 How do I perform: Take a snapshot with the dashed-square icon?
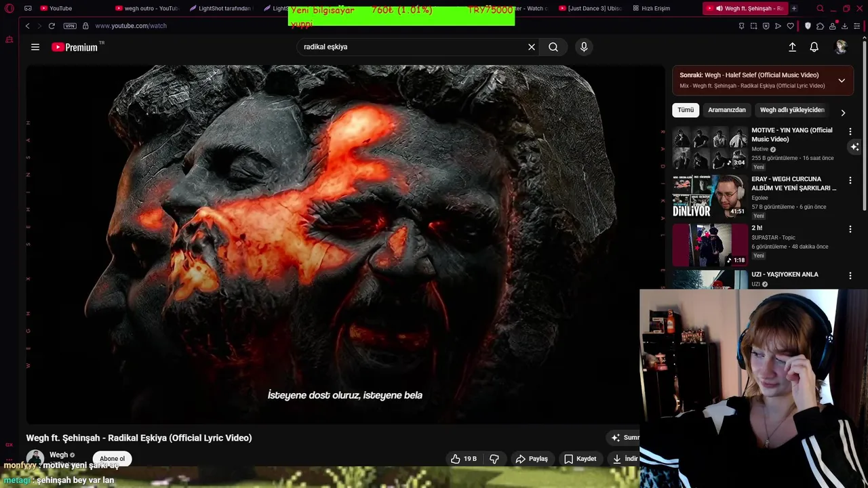(x=753, y=26)
